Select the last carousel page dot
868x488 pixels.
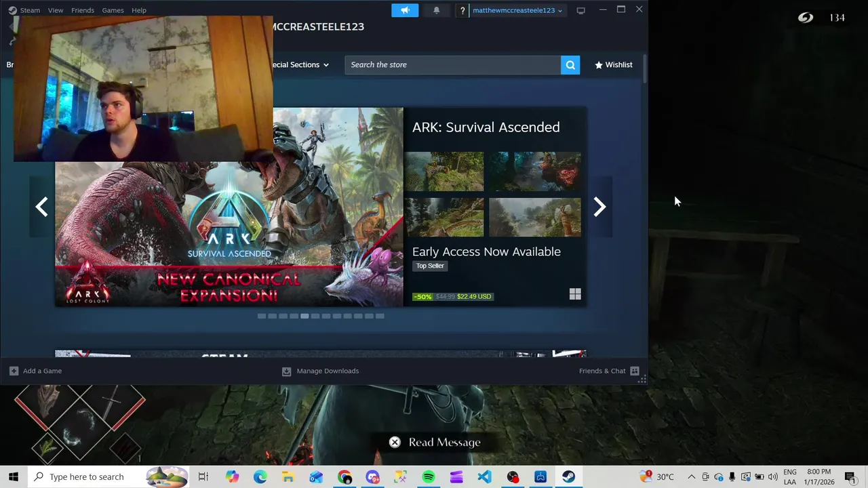(x=380, y=316)
